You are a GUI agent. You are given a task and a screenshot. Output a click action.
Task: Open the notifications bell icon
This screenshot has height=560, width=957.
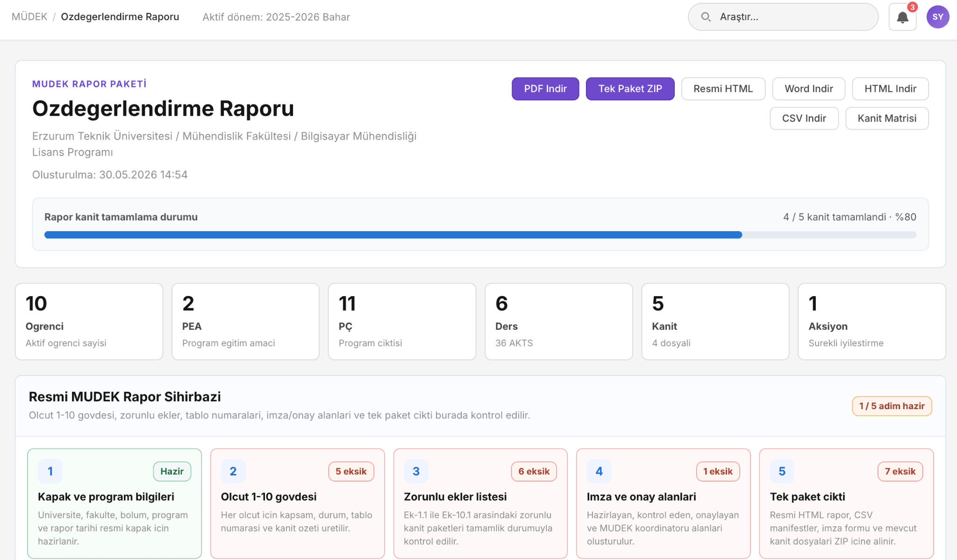(x=902, y=17)
